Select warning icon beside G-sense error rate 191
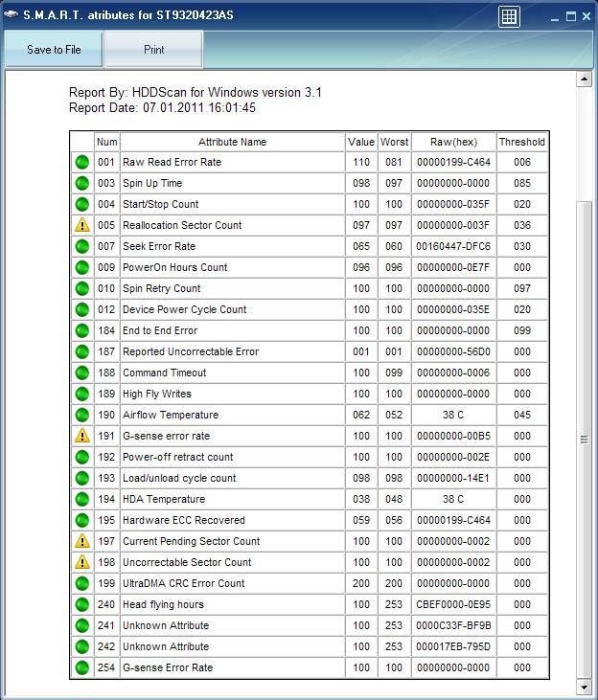 pos(82,437)
